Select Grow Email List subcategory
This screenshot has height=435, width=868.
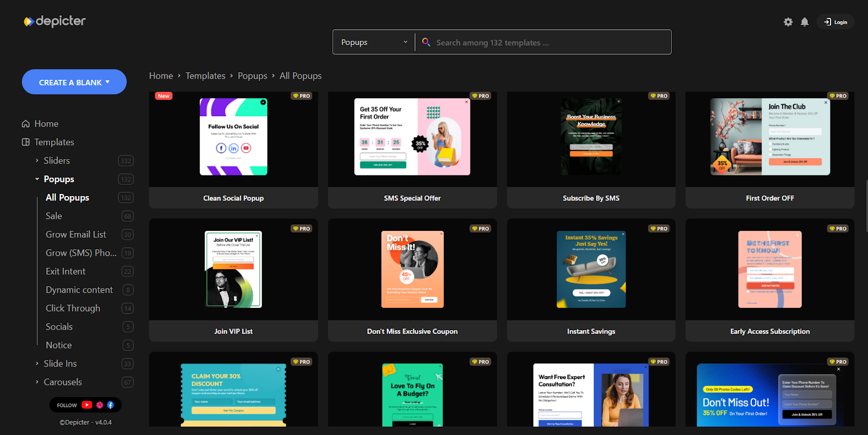pos(76,234)
